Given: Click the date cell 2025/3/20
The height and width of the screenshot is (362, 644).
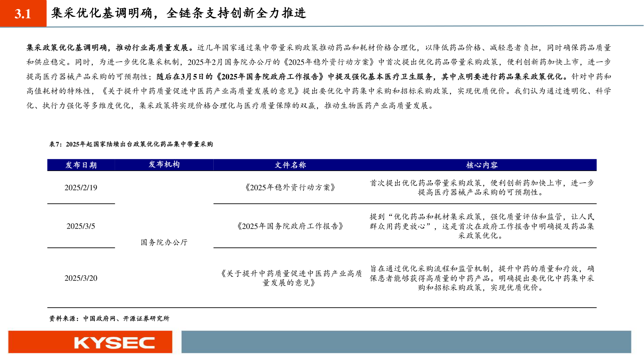Looking at the screenshot, I should click(81, 278).
